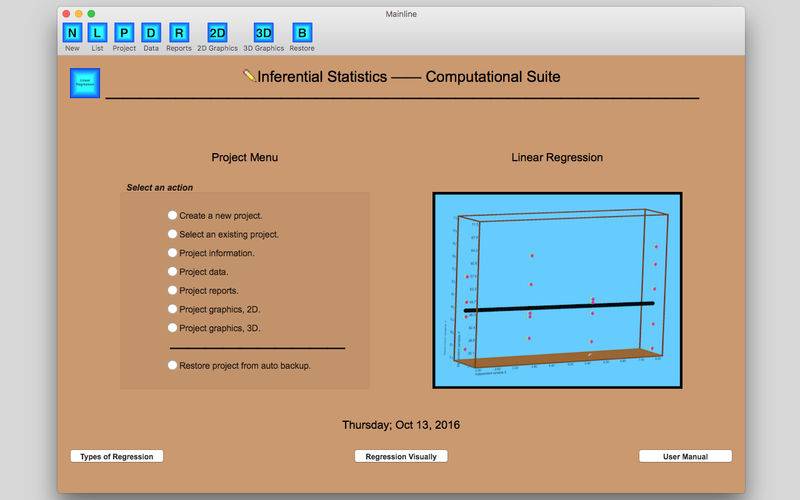Viewport: 800px width, 500px height.
Task: Select the 'Project information' radio button
Action: (x=173, y=253)
